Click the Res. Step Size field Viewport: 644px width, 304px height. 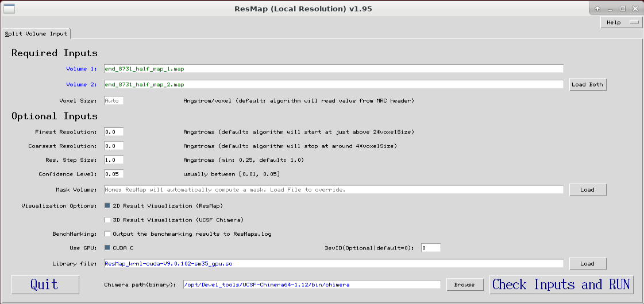[114, 160]
